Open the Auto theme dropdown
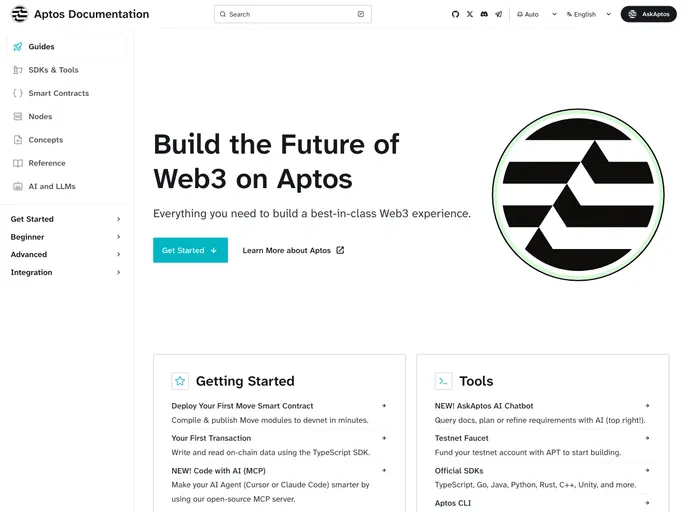The height and width of the screenshot is (512, 688). tap(537, 14)
